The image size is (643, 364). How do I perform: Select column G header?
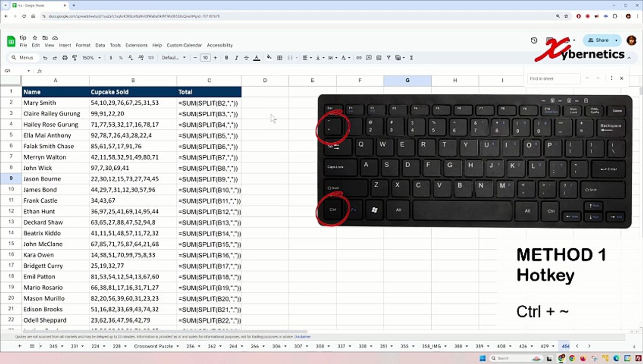coord(407,80)
